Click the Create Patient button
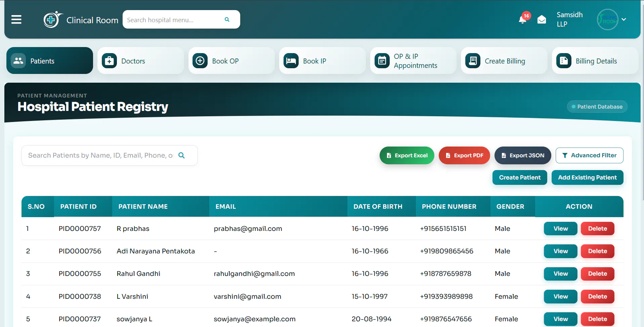The height and width of the screenshot is (327, 644). [x=520, y=177]
